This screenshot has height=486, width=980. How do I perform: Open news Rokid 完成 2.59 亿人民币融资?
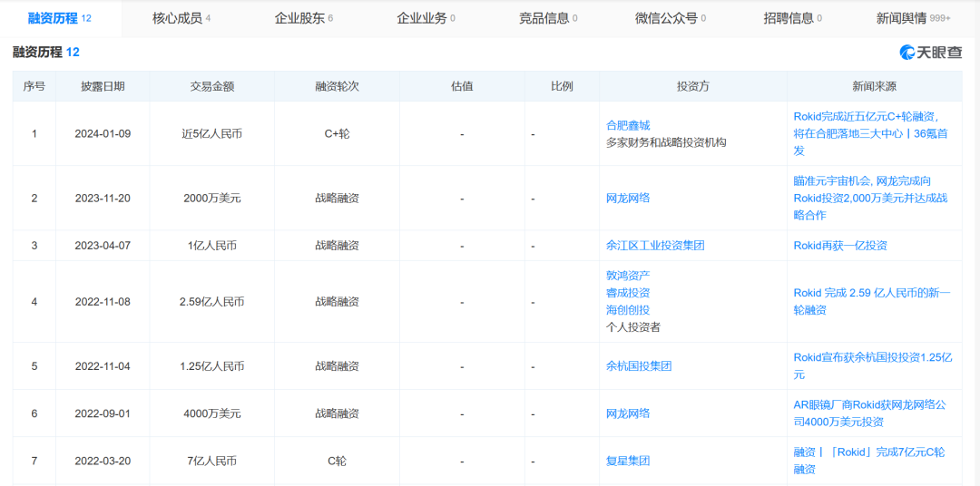coord(871,301)
